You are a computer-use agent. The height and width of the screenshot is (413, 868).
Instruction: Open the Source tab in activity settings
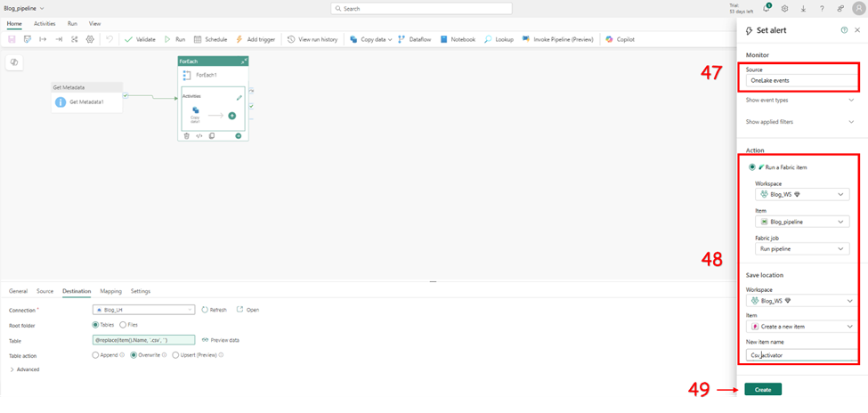[x=45, y=291]
